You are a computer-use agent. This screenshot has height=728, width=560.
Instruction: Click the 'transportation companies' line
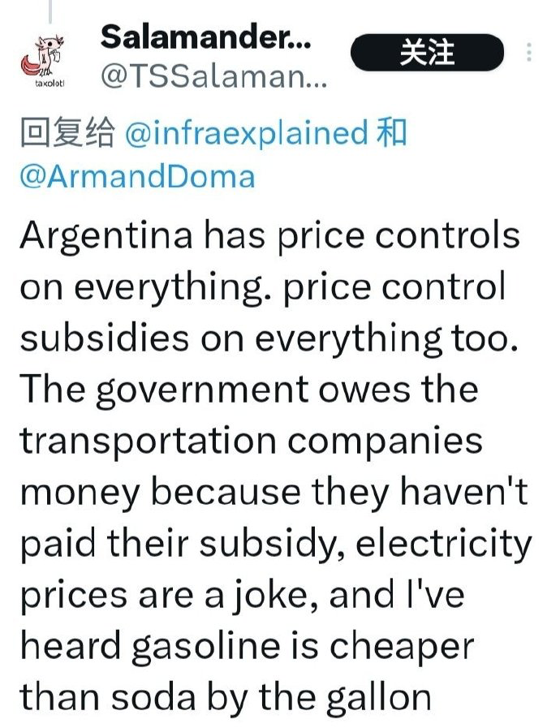(x=252, y=442)
